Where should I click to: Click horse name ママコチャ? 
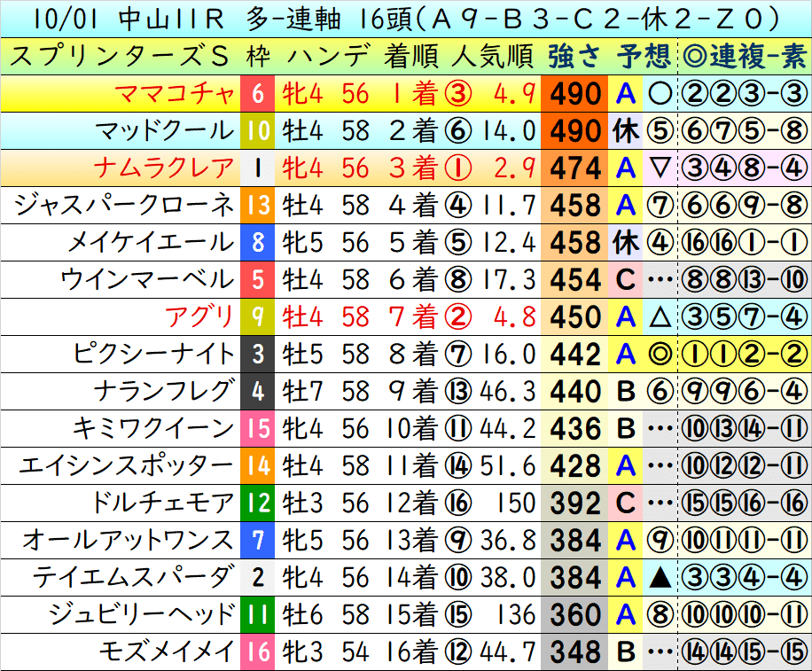tap(175, 94)
